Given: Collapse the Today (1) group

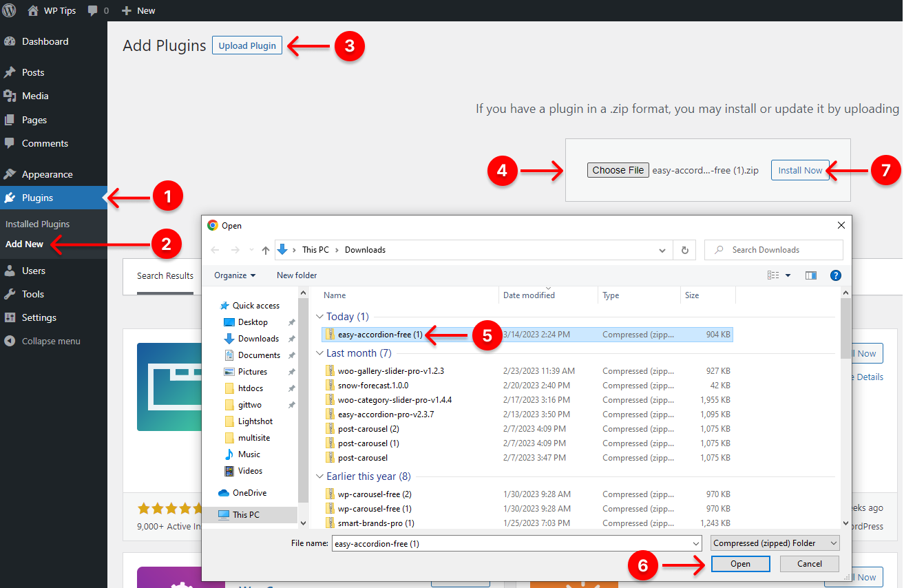Looking at the screenshot, I should pos(319,317).
